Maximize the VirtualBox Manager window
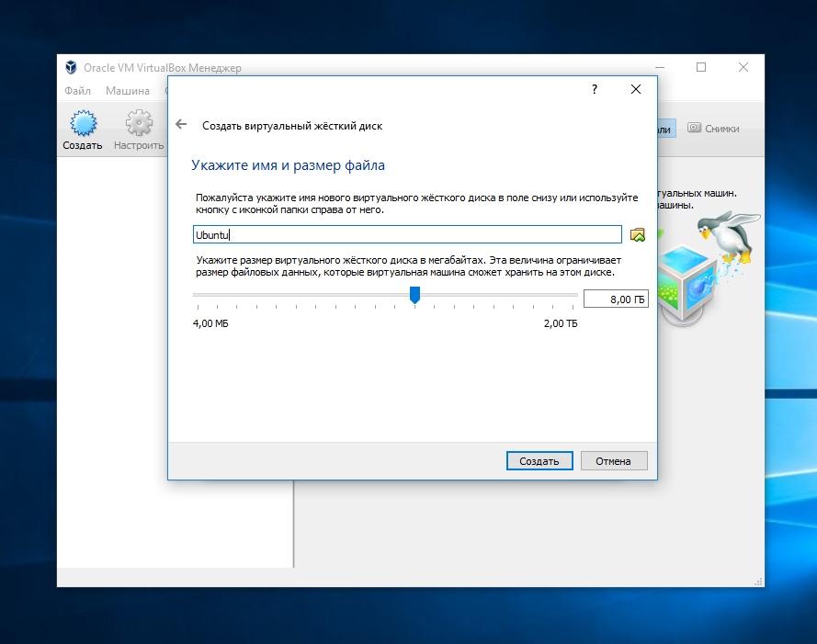Image resolution: width=817 pixels, height=644 pixels. click(701, 67)
